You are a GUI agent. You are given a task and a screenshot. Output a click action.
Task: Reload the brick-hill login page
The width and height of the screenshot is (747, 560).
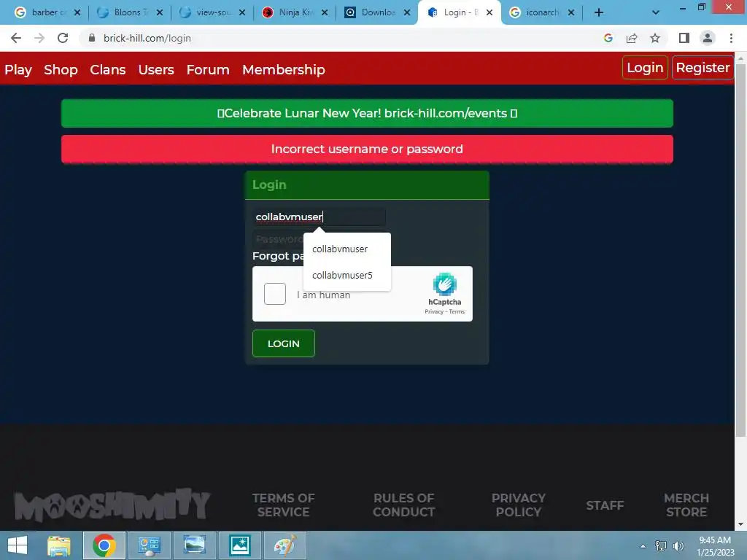pos(63,38)
